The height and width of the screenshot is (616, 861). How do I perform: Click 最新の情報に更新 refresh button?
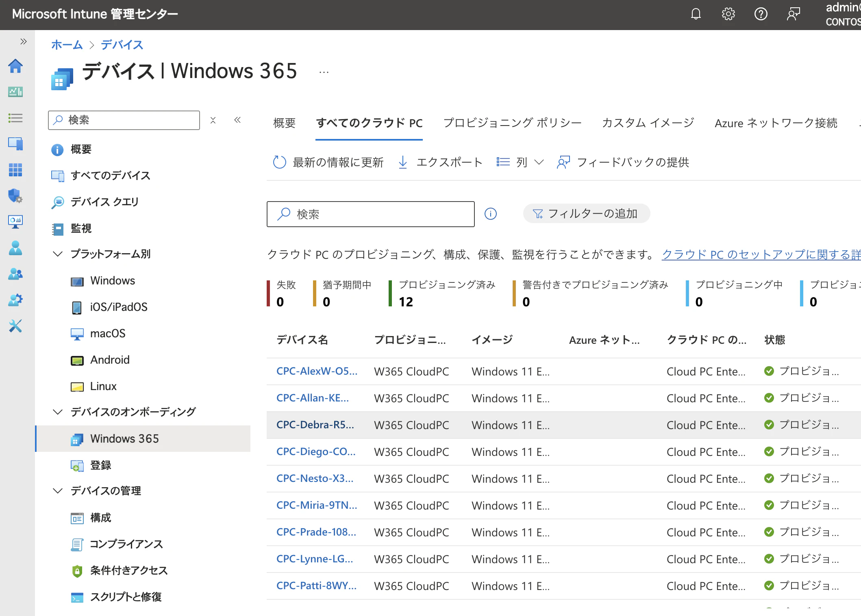tap(328, 163)
